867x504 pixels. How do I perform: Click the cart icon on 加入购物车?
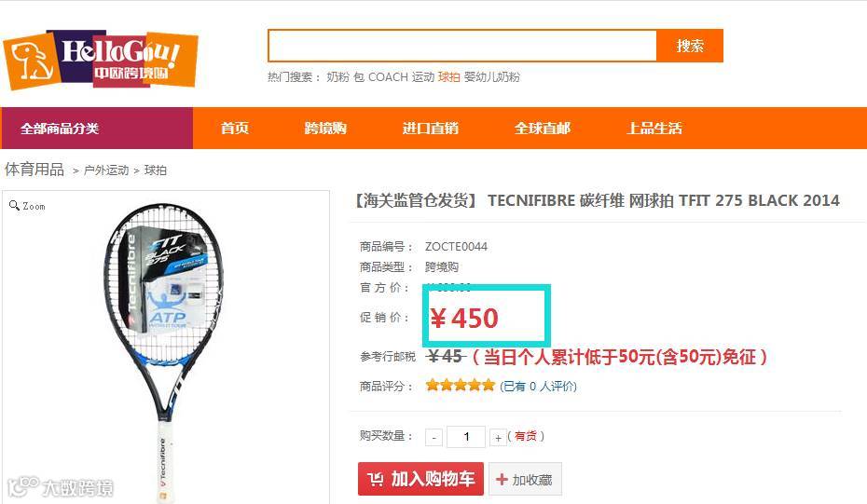coord(376,479)
